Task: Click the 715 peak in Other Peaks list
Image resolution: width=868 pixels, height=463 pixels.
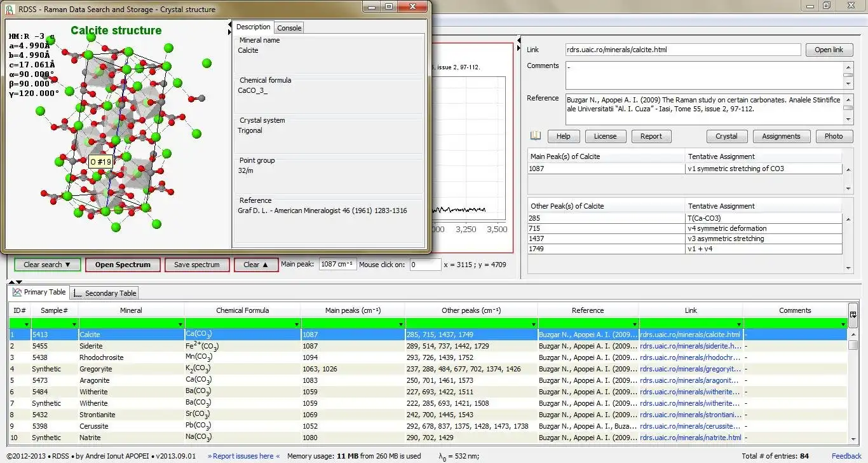Action: 607,228
